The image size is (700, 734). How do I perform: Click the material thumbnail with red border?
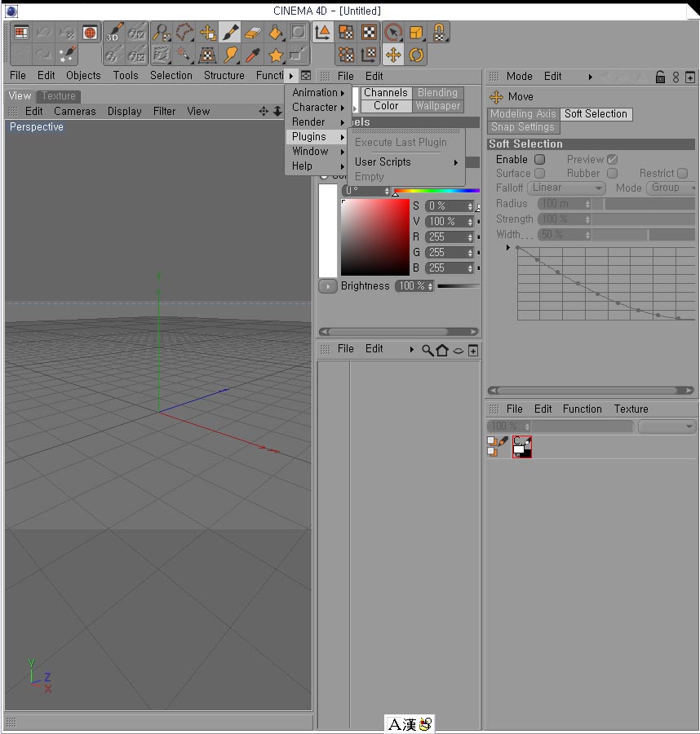[x=521, y=447]
